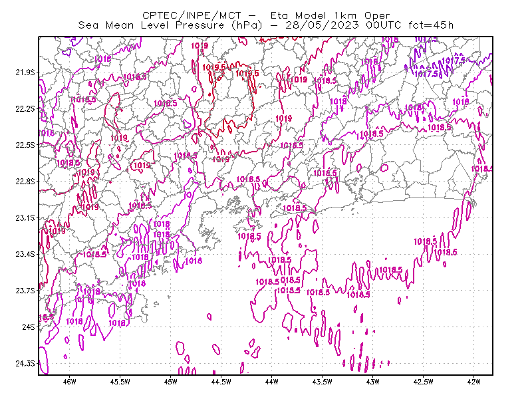Click the '22.2S' latitude axis label
The width and height of the screenshot is (532, 411).
(25, 108)
